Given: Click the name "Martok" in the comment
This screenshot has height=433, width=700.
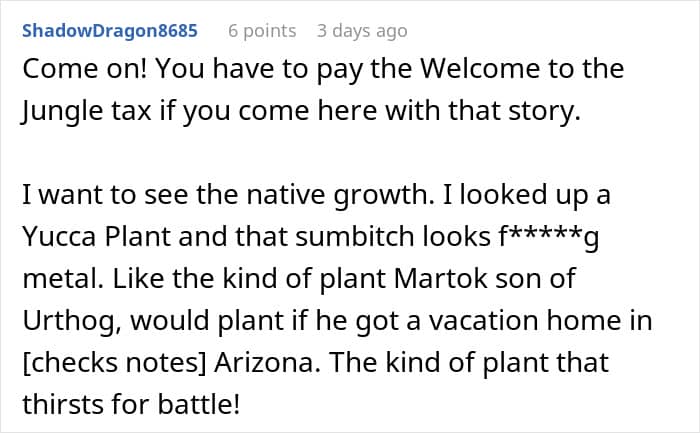Looking at the screenshot, I should point(441,279).
